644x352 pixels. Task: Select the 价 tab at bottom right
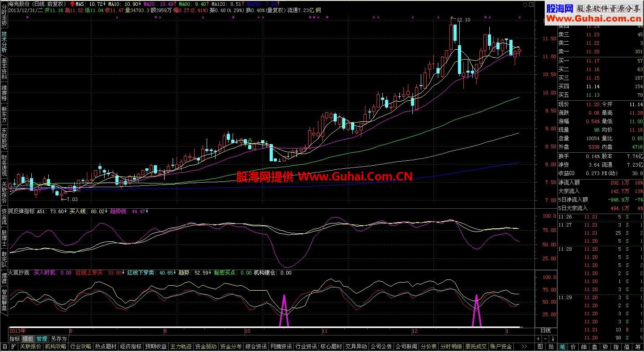click(x=573, y=347)
